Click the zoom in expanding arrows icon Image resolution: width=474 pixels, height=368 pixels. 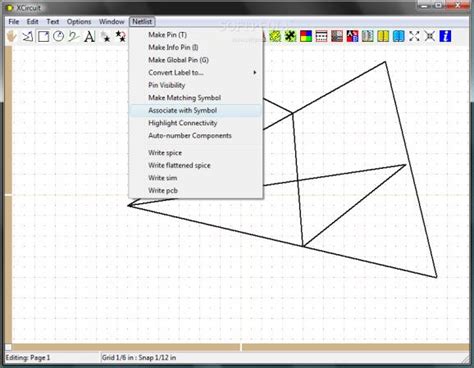click(414, 36)
